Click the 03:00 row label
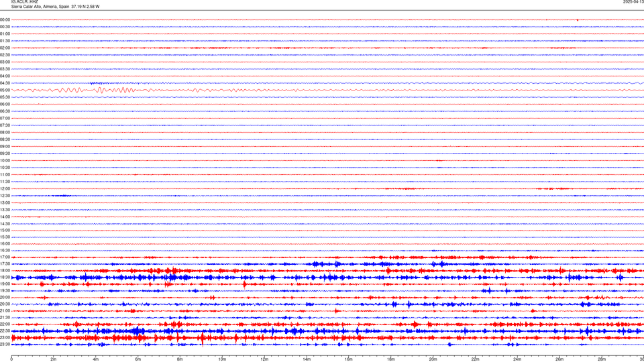Image resolution: width=644 pixels, height=362 pixels. coord(5,62)
